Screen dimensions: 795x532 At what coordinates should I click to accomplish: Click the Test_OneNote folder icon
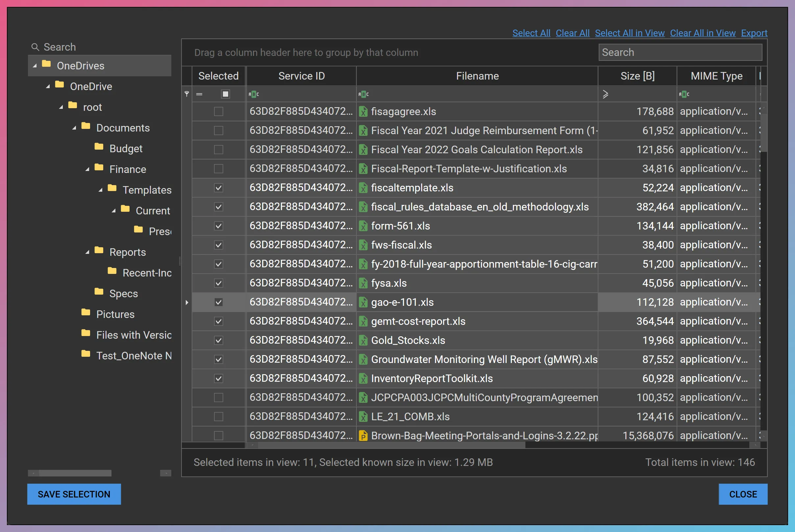86,353
